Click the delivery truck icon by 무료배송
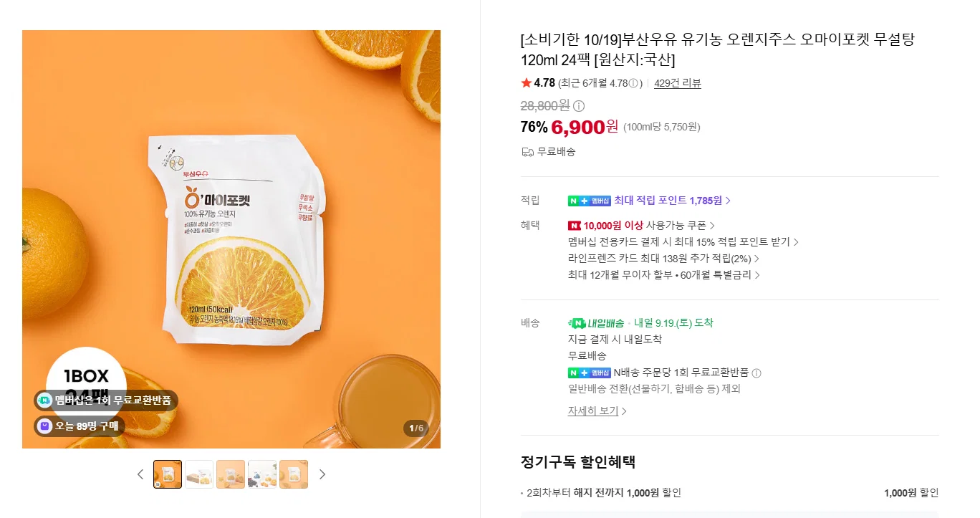 (x=528, y=152)
